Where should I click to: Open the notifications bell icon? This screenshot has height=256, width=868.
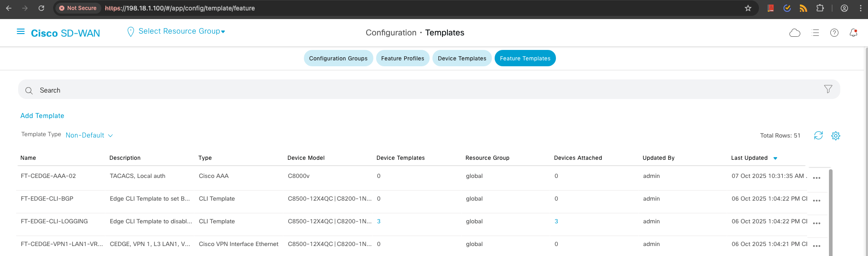[x=853, y=33]
